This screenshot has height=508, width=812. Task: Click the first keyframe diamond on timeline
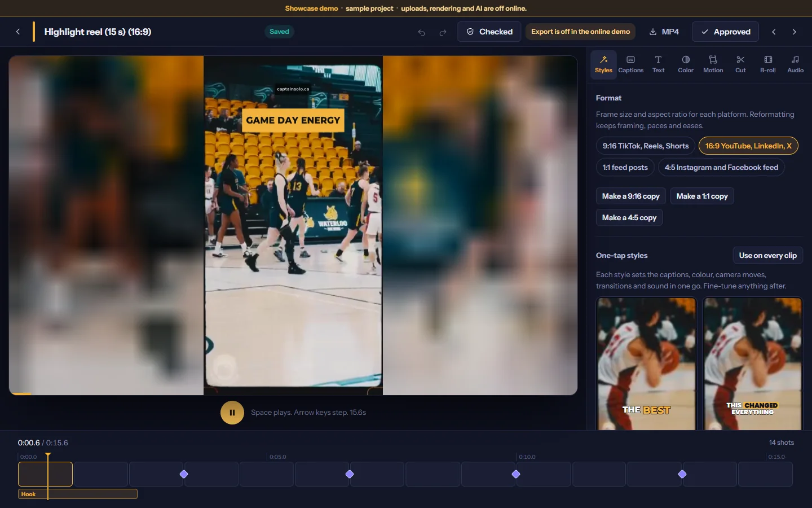pos(184,474)
